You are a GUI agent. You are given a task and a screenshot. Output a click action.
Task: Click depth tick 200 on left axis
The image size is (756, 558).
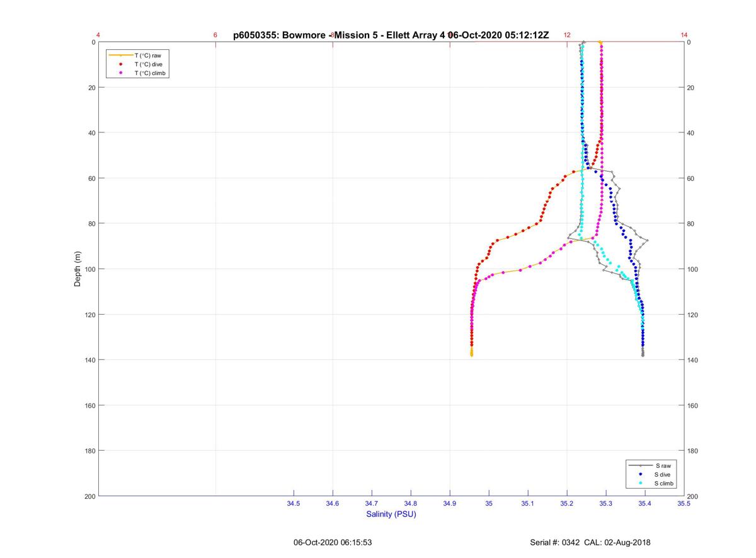point(89,496)
